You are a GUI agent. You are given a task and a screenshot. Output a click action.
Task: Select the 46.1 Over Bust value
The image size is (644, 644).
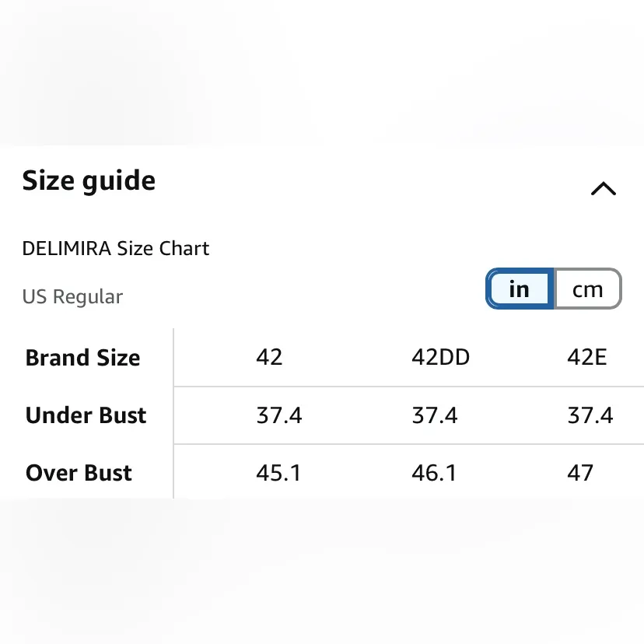click(436, 473)
